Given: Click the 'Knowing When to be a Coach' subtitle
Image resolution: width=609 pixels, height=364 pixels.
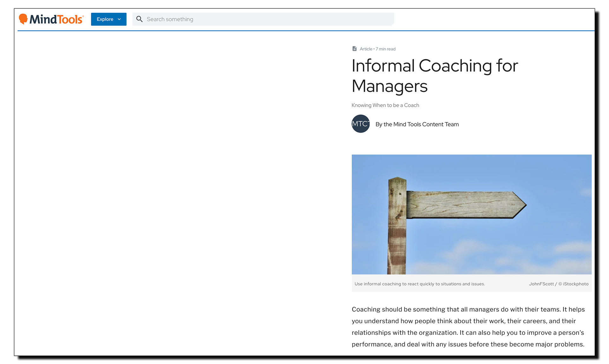Looking at the screenshot, I should coord(385,105).
